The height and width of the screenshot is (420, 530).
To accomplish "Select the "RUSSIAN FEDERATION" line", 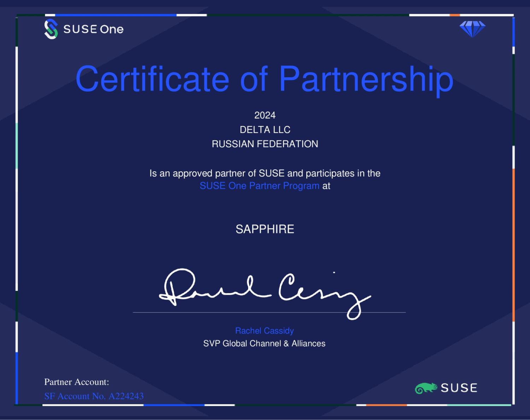I will (265, 144).
